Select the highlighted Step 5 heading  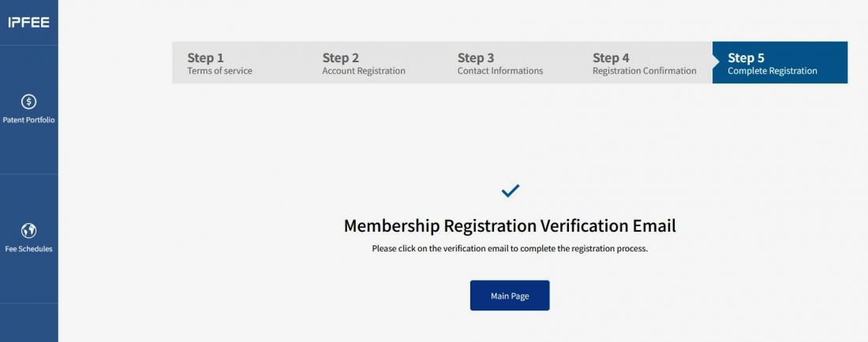(746, 58)
